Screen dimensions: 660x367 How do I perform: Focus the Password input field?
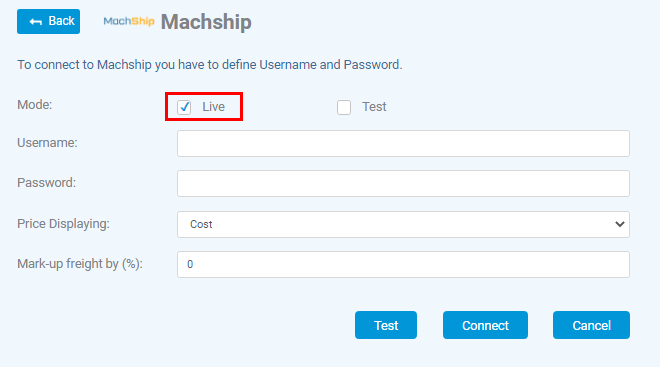click(403, 184)
